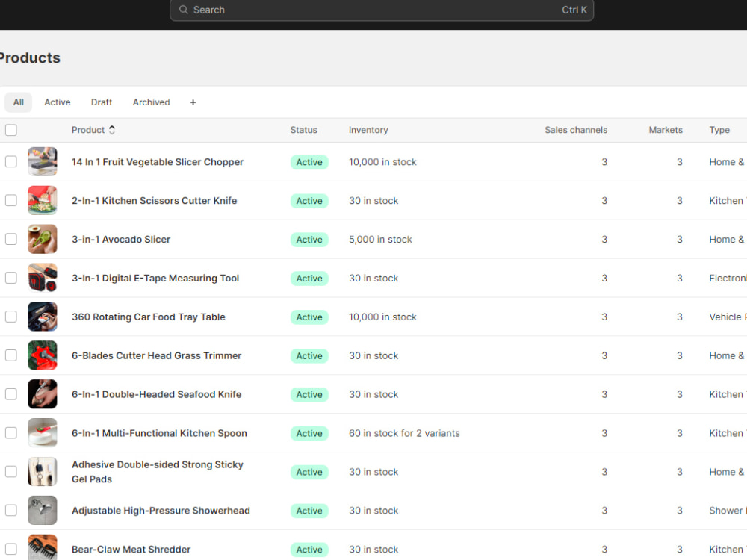Open Kitchen Spoon product thumbnail
Viewport: 747px width, 560px height.
click(x=43, y=433)
